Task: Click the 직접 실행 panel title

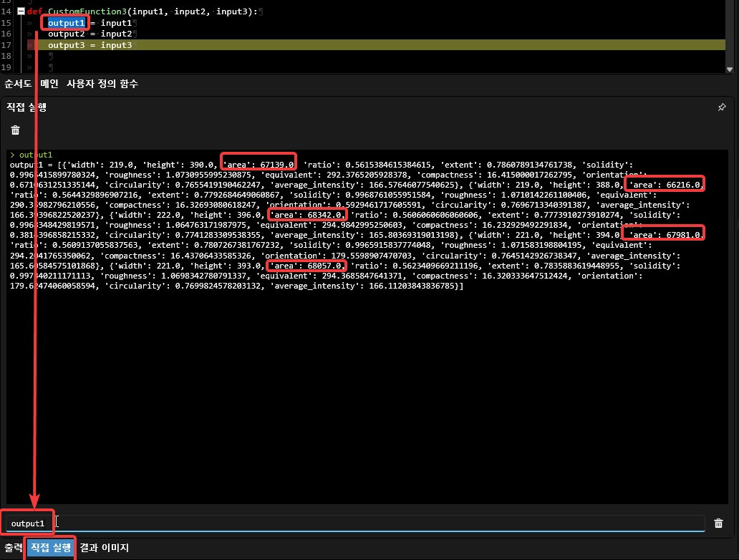Action: pos(26,107)
